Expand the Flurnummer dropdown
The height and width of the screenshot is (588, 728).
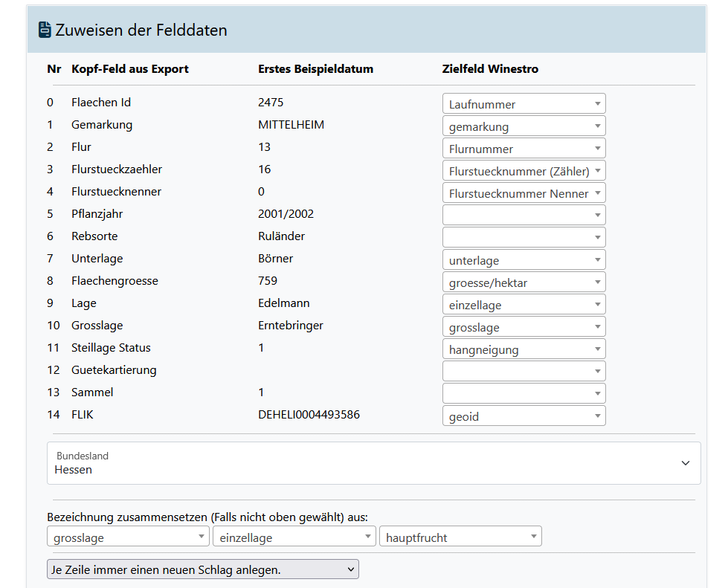coord(524,149)
